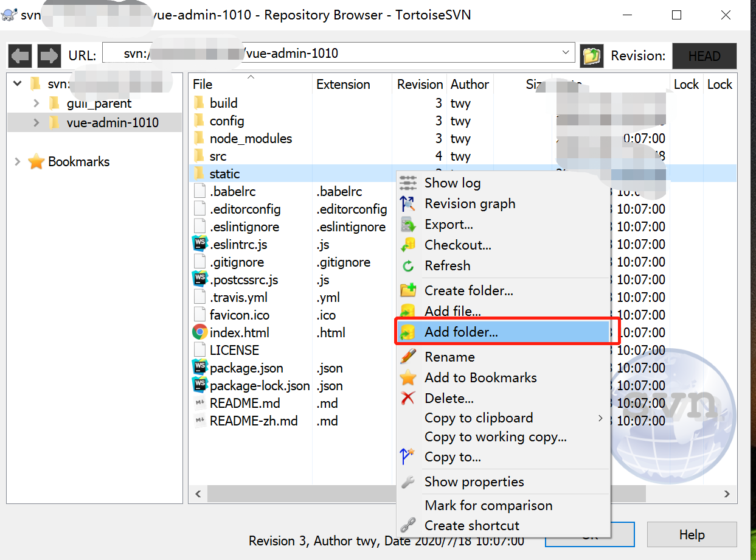Viewport: 756px width, 560px height.
Task: Click the forward navigation arrow icon
Action: (49, 56)
